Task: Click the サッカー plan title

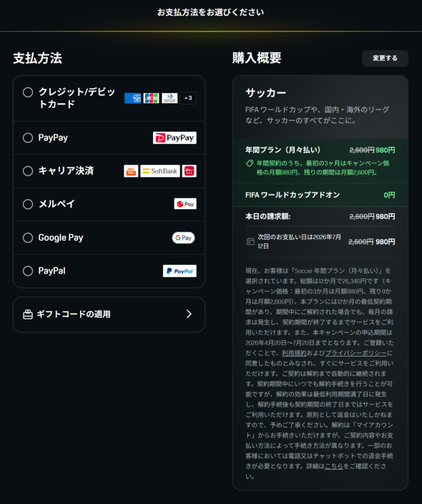Action: [266, 93]
